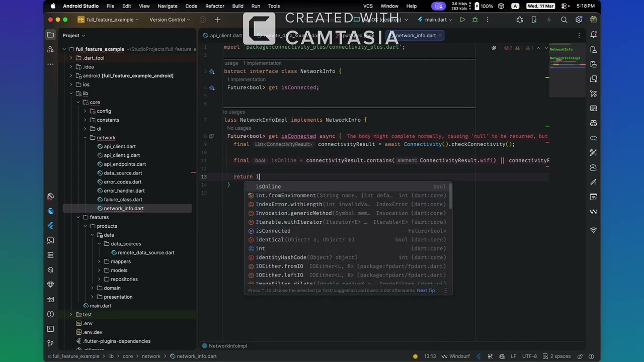Open UTF-8 encoding selector
Image resolution: width=644 pixels, height=362 pixels.
529,356
